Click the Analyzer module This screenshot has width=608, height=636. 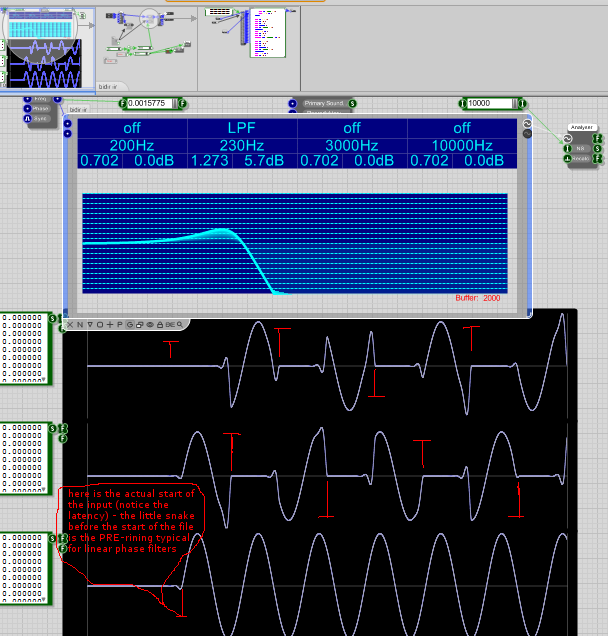(x=582, y=128)
